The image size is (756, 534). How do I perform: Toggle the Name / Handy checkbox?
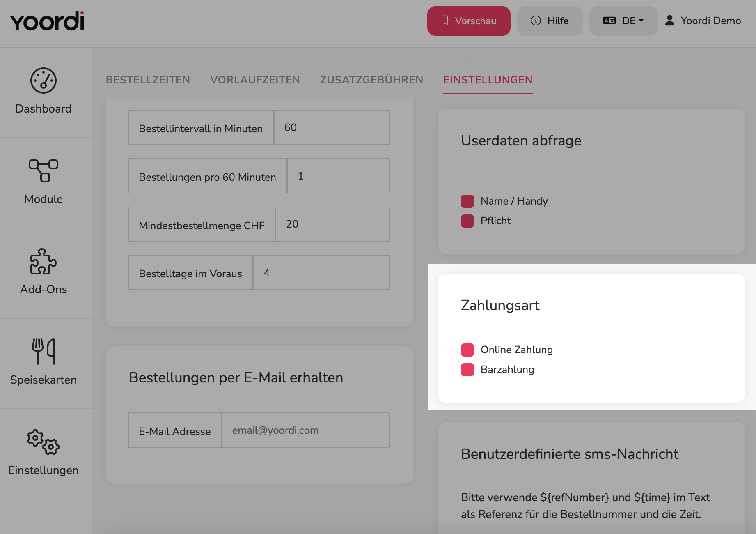click(x=467, y=201)
